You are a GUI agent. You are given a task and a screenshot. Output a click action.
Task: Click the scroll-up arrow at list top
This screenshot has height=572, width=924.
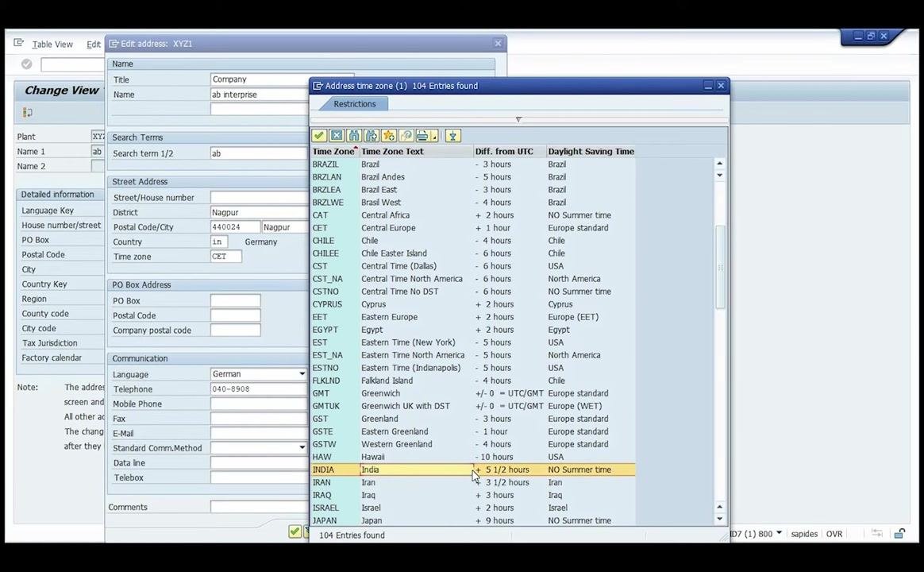click(x=719, y=164)
